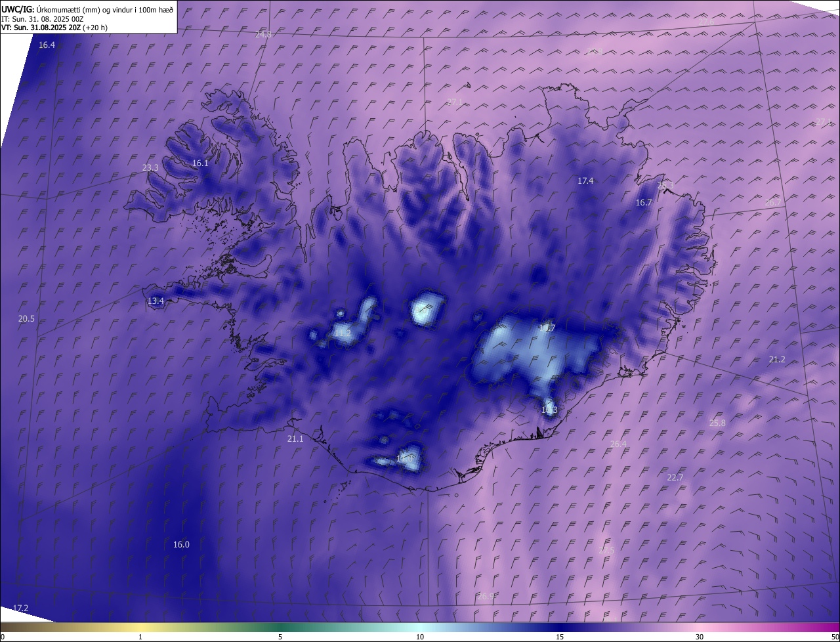Click the initial time line "IT: Sun. 31. 08. 2025 00Z"
The height and width of the screenshot is (642, 840).
[x=43, y=19]
